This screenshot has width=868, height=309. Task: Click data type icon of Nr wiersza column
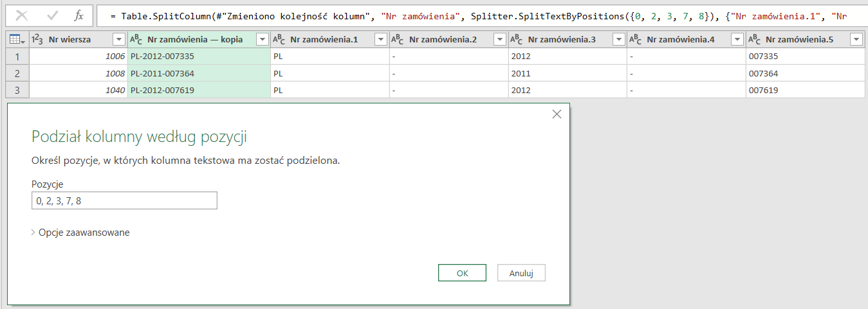point(38,40)
